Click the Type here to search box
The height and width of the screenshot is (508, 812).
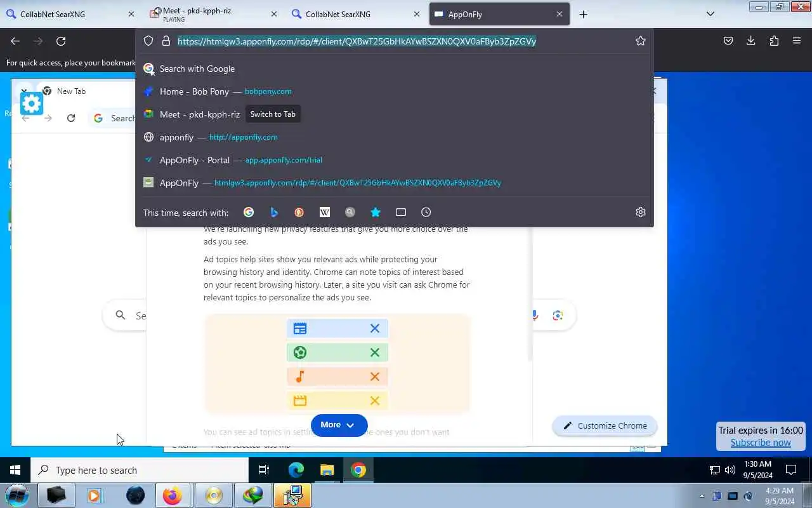click(x=140, y=470)
